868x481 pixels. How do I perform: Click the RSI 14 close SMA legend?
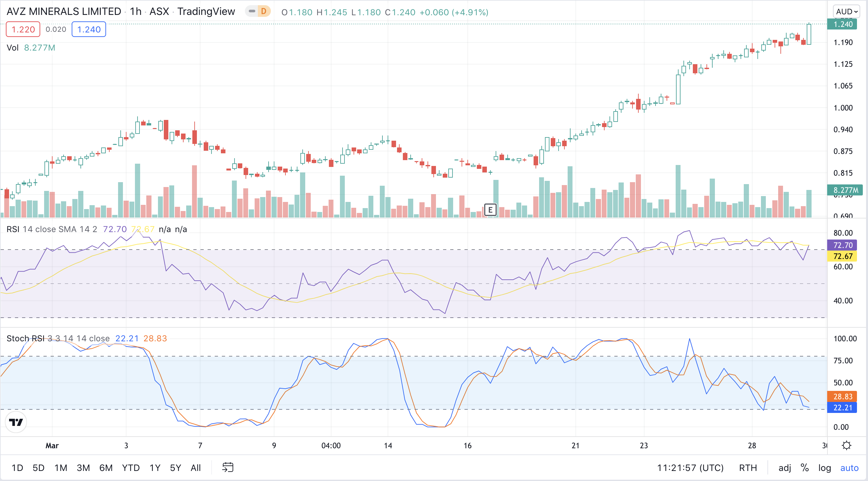52,229
